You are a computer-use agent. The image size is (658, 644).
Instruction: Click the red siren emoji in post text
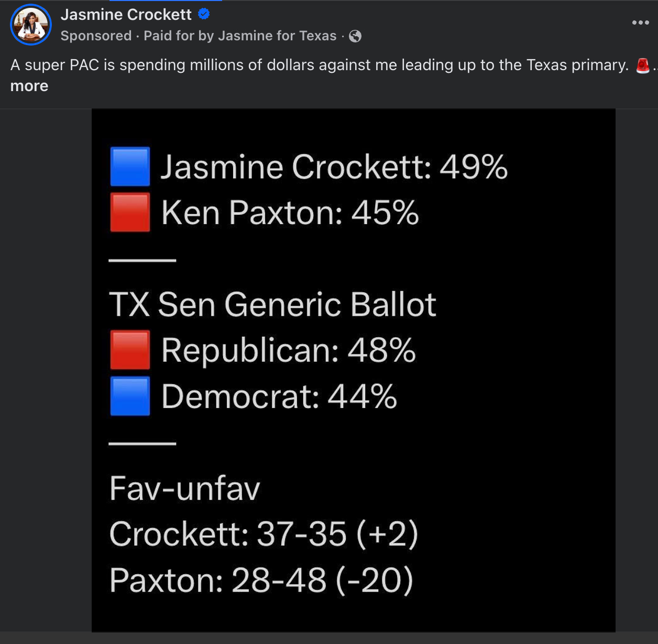(x=643, y=65)
